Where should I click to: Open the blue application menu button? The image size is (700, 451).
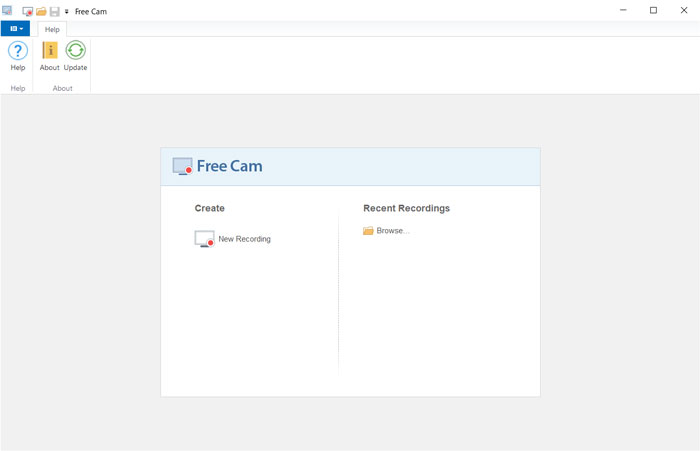[15, 29]
